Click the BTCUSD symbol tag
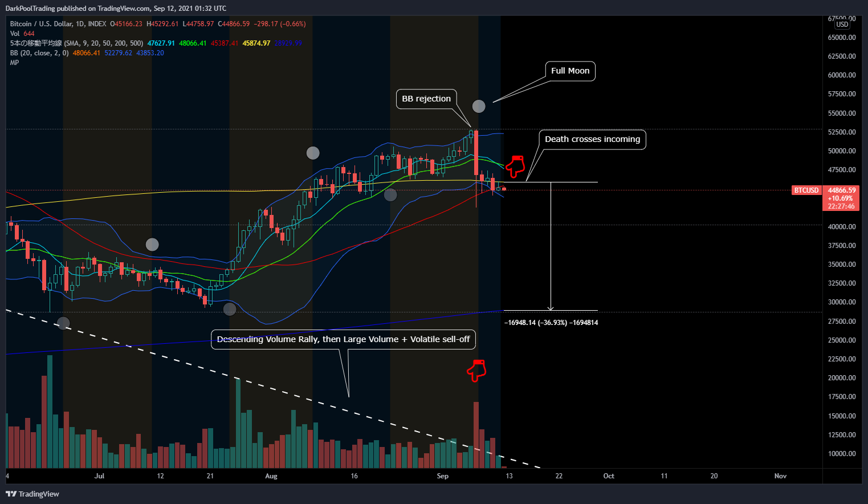 806,190
